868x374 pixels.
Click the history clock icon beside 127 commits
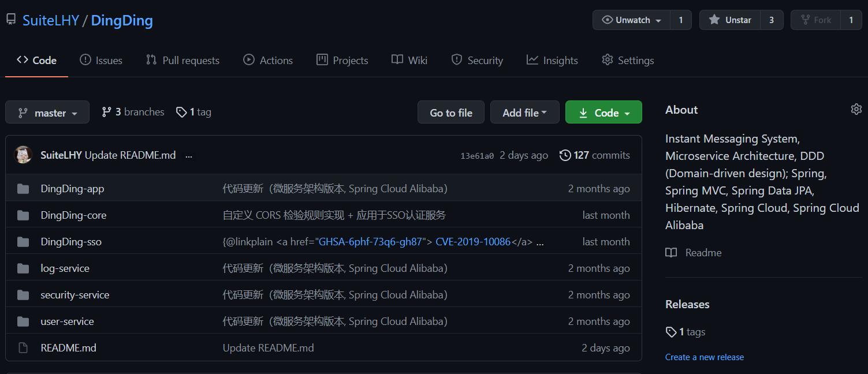pos(565,155)
